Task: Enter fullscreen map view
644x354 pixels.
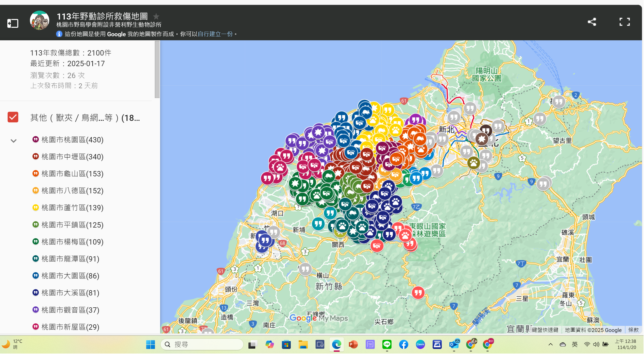Action: (x=624, y=22)
